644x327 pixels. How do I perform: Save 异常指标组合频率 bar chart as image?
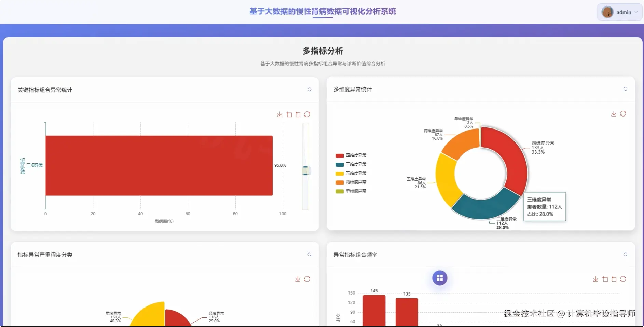[x=596, y=279]
